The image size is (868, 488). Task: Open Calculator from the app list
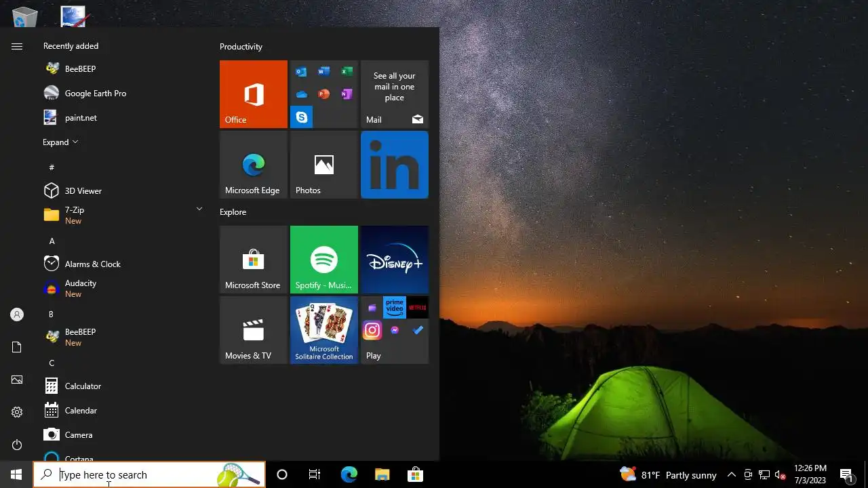pos(123,386)
